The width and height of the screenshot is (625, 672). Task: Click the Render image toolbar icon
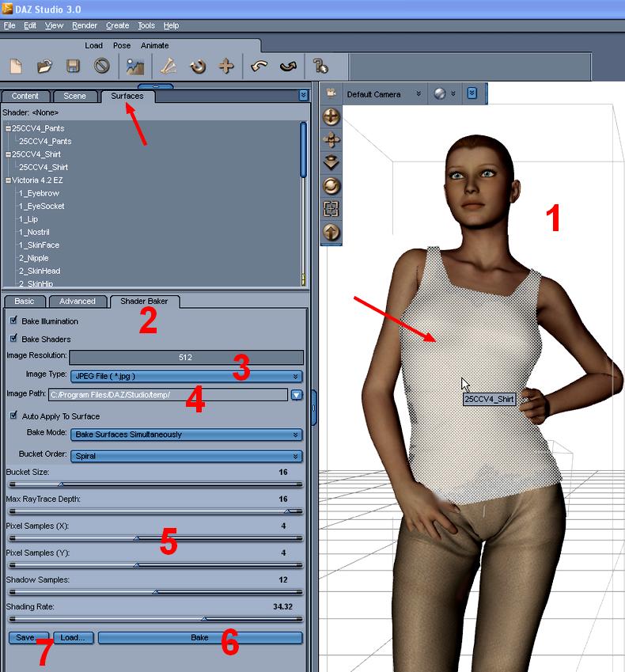click(135, 66)
